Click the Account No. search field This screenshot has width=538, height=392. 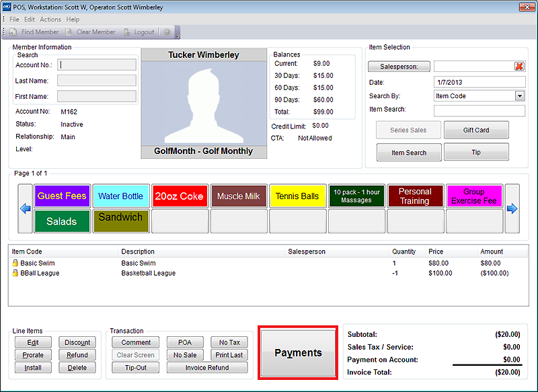coord(97,65)
